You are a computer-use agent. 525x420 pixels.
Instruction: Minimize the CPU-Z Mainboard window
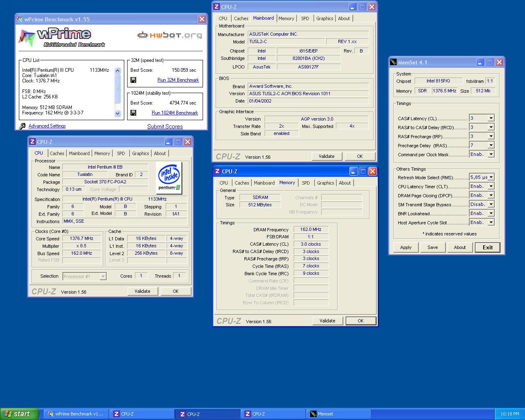(353, 7)
